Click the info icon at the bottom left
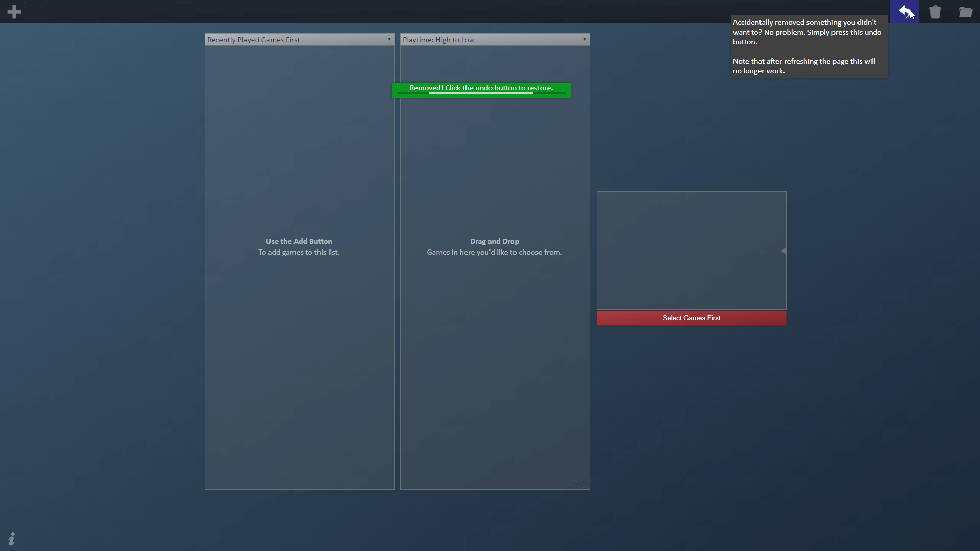The image size is (980, 551). coord(11,539)
